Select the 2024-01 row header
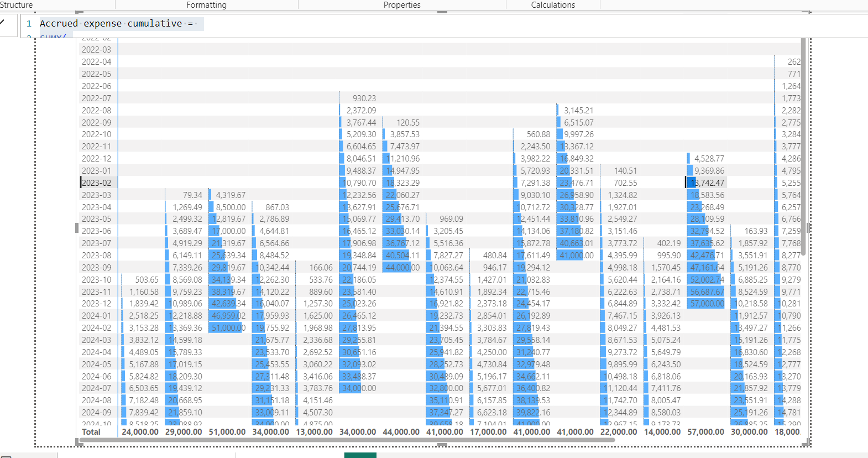868x458 pixels. 96,316
